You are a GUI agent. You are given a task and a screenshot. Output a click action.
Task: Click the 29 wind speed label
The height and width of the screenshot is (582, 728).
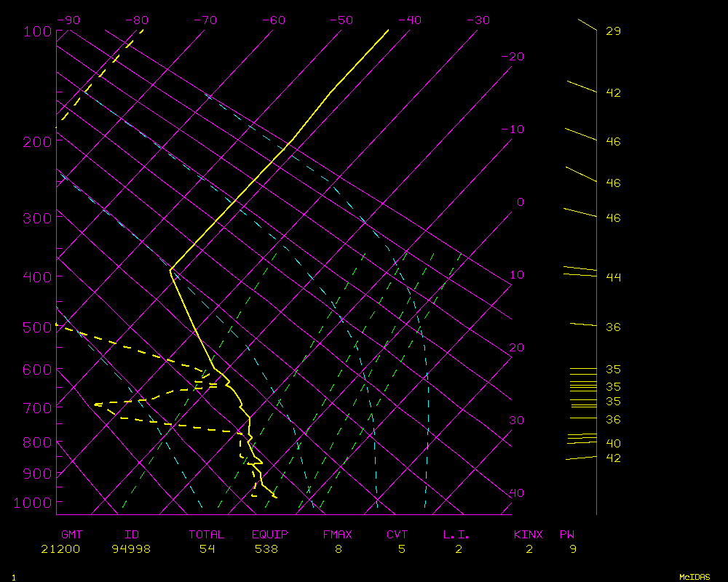(x=613, y=31)
